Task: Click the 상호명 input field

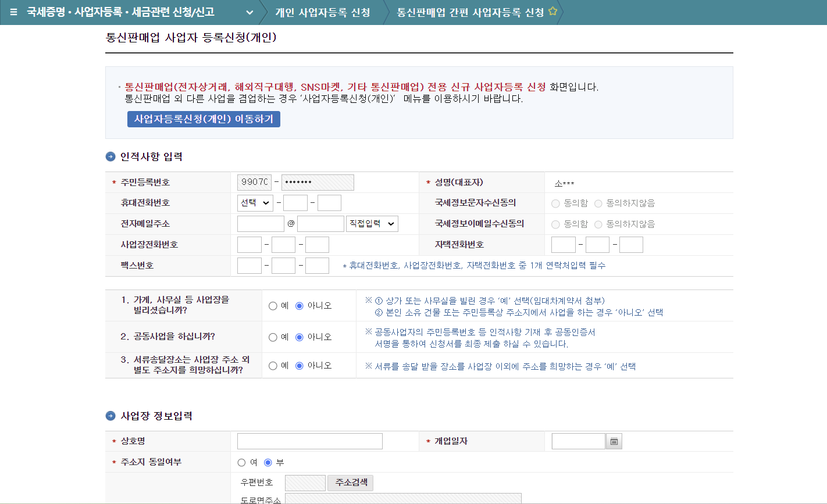Action: [309, 441]
